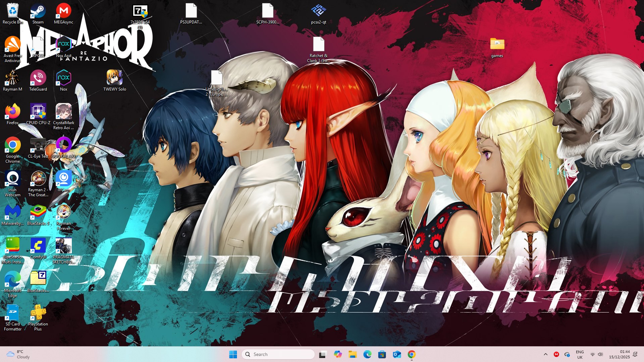Select the SCPH-3900 file icon
Viewport: 644px width, 362px height.
coord(267,14)
